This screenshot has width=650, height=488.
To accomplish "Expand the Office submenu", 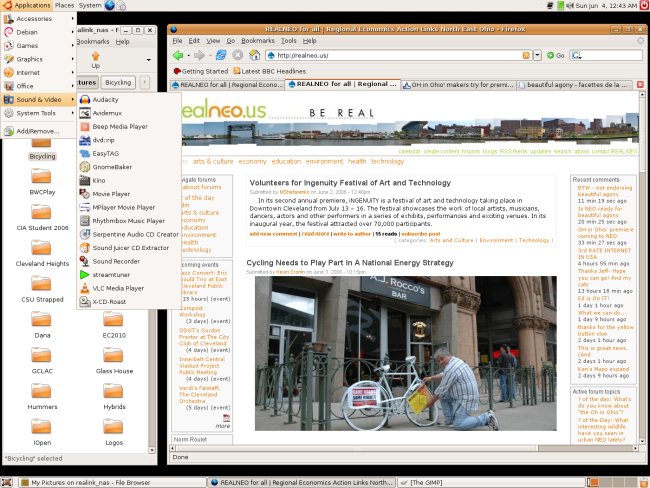I will click(39, 86).
